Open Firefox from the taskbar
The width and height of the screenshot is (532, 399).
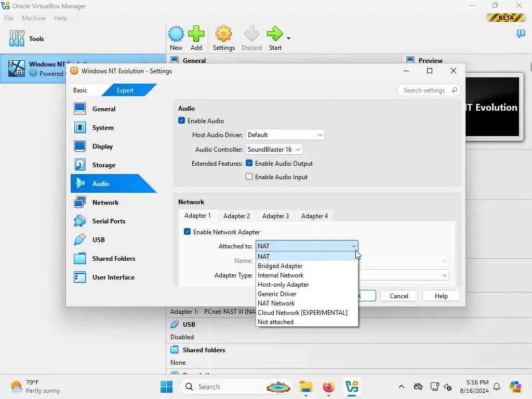(328, 387)
